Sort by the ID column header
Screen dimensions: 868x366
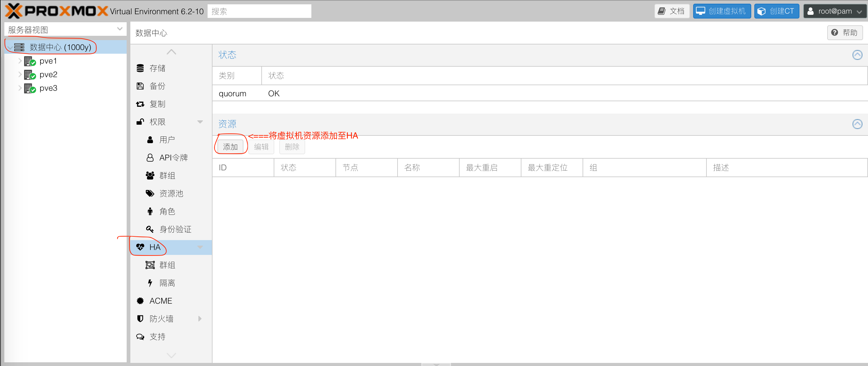[243, 167]
